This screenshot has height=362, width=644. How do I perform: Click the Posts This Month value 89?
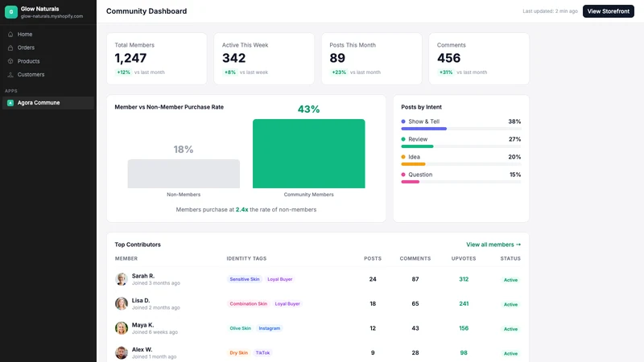click(337, 58)
